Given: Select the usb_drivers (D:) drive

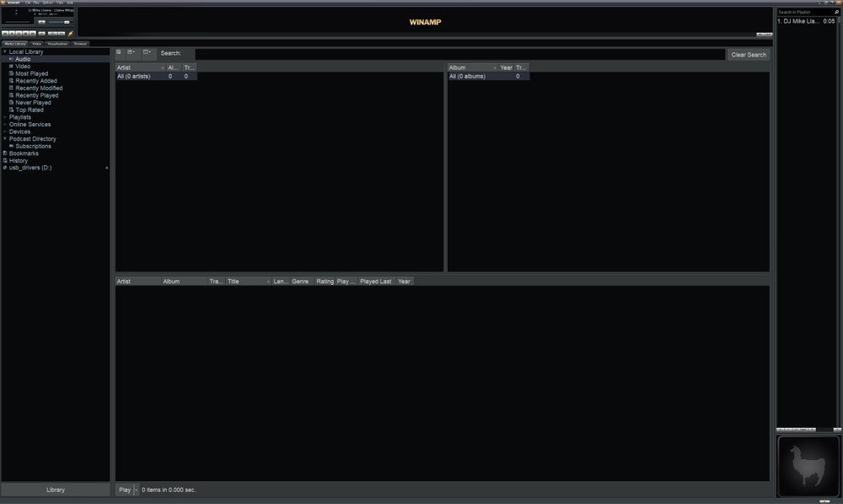Looking at the screenshot, I should pyautogui.click(x=30, y=168).
